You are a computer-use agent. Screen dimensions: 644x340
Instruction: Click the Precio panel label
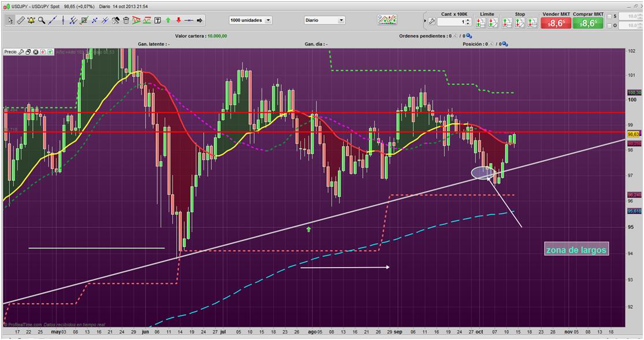tap(10, 52)
